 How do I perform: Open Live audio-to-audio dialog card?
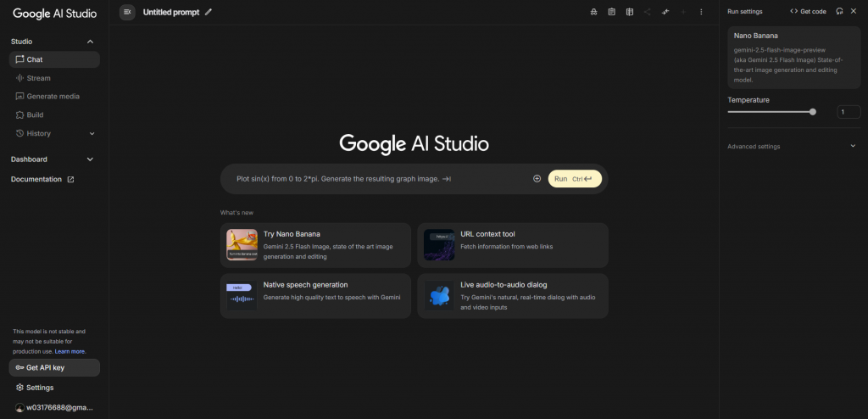pos(513,296)
